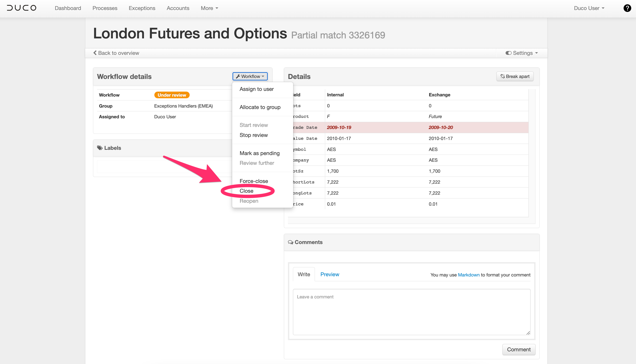Click the Exchange Price value 0.01
Viewport: 636px width, 364px height.
click(x=433, y=204)
